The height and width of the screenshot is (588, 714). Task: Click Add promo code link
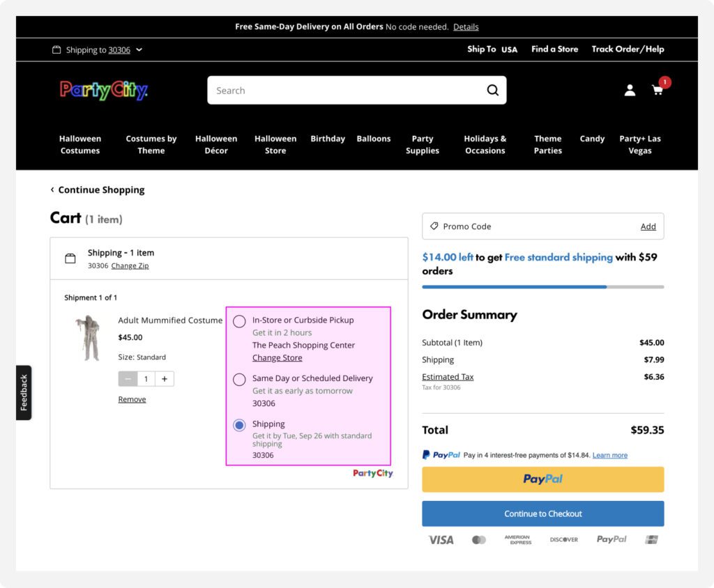pos(648,226)
